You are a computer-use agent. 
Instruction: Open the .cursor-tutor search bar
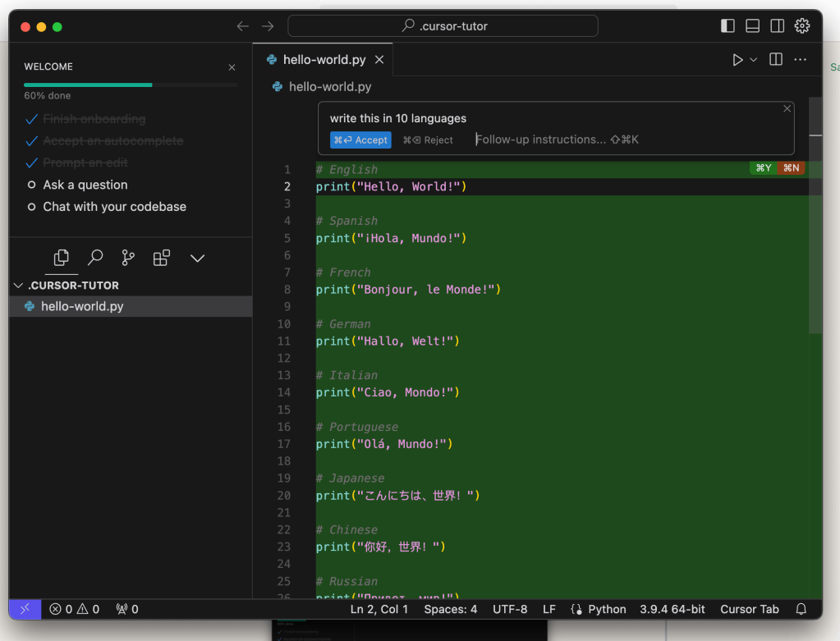pyautogui.click(x=443, y=26)
